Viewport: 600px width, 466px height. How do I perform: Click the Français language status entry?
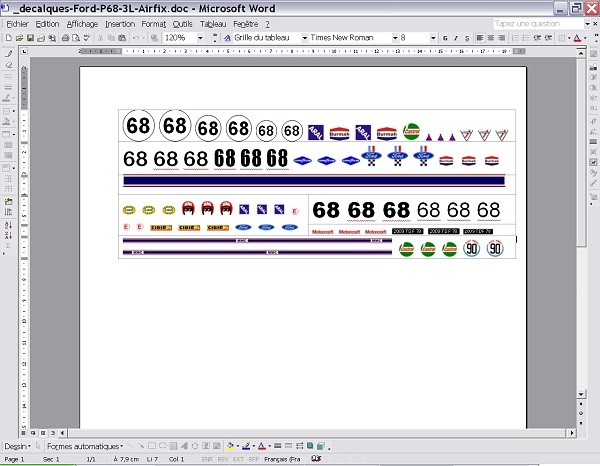[x=282, y=459]
